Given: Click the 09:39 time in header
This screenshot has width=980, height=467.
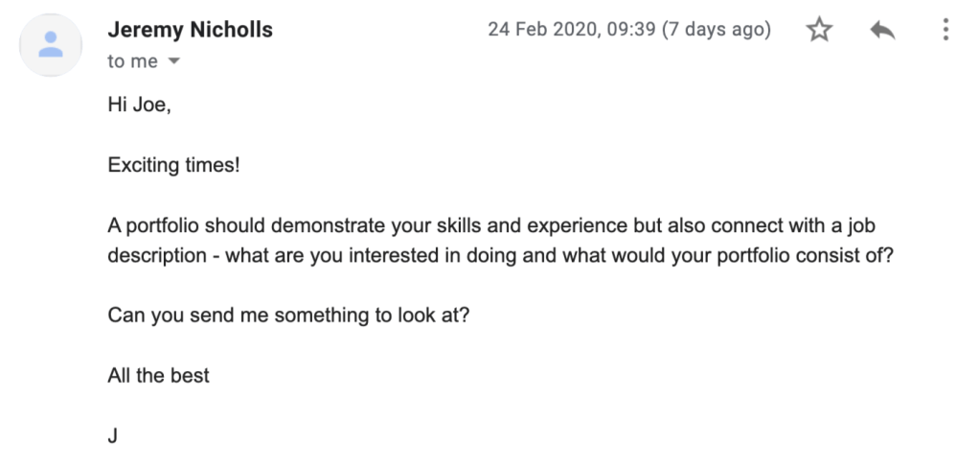Looking at the screenshot, I should 633,30.
